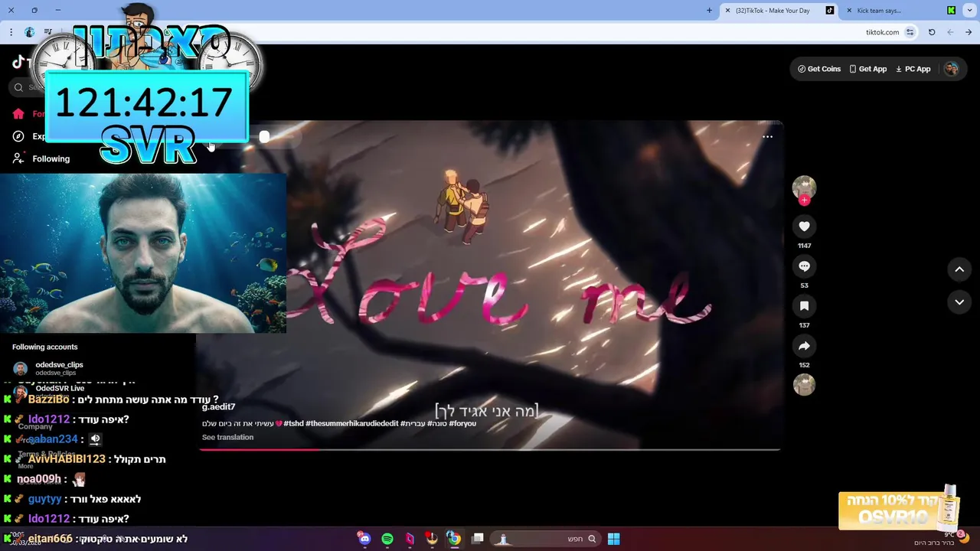View site information for tiktok.com
980x551 pixels.
(x=910, y=32)
